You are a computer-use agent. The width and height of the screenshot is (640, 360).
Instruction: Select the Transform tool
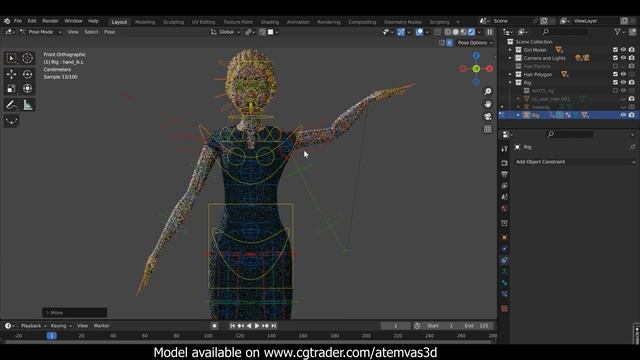(27, 89)
